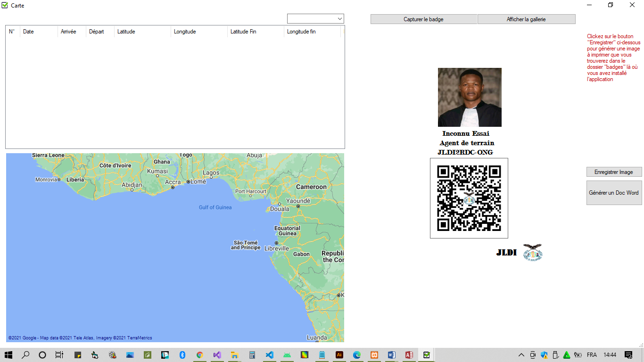This screenshot has width=644, height=362.
Task: Open Microsoft Edge from the taskbar
Action: [357, 355]
